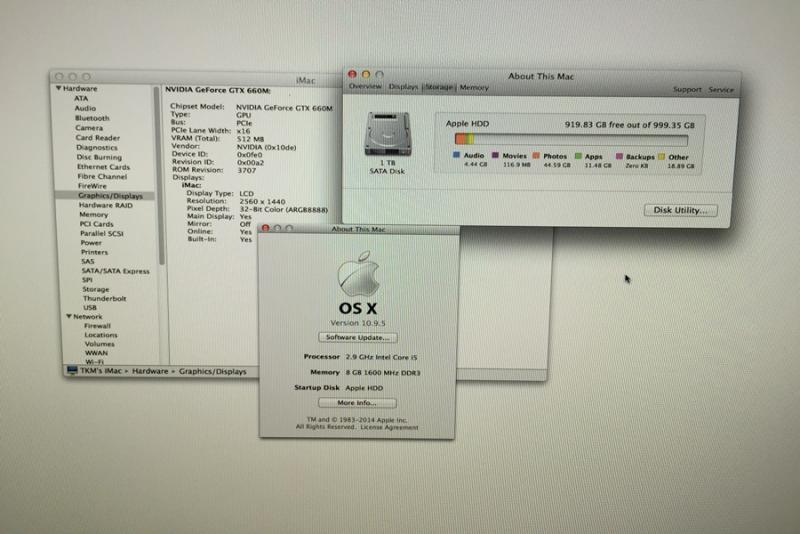Image resolution: width=800 pixels, height=534 pixels.
Task: Collapse the Hardware tree section
Action: click(x=59, y=88)
